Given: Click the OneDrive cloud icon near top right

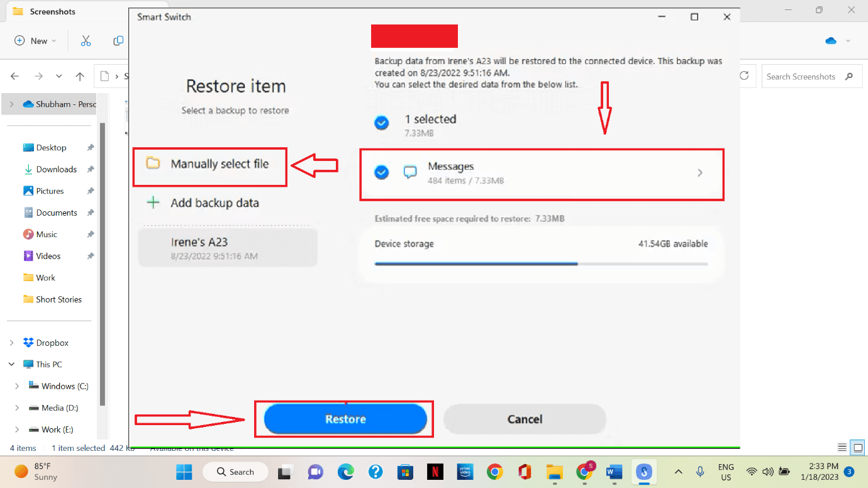Looking at the screenshot, I should (830, 40).
